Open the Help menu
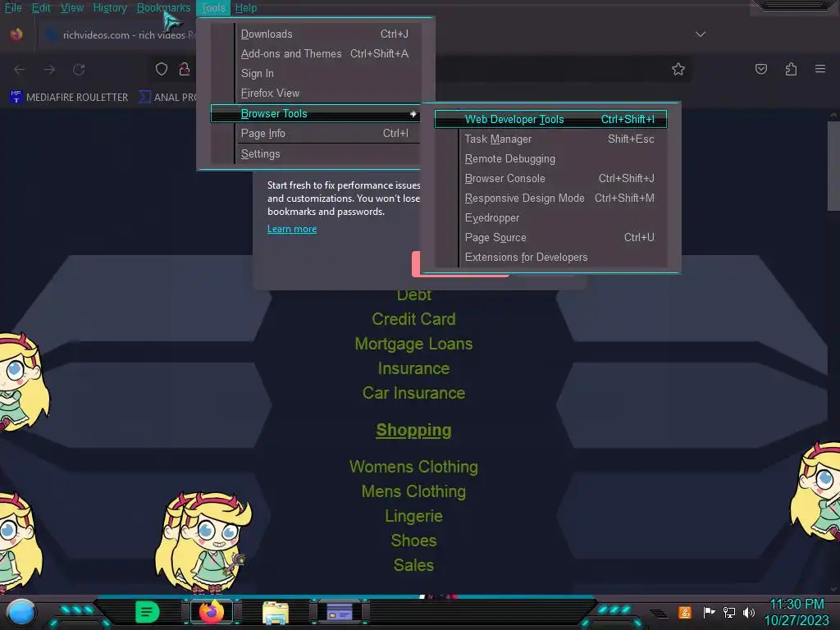The image size is (840, 630). click(x=246, y=7)
